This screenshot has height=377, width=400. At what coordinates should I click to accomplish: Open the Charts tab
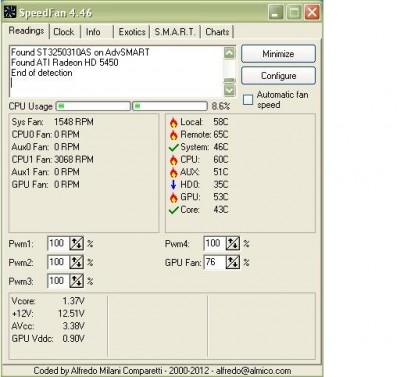tap(217, 32)
